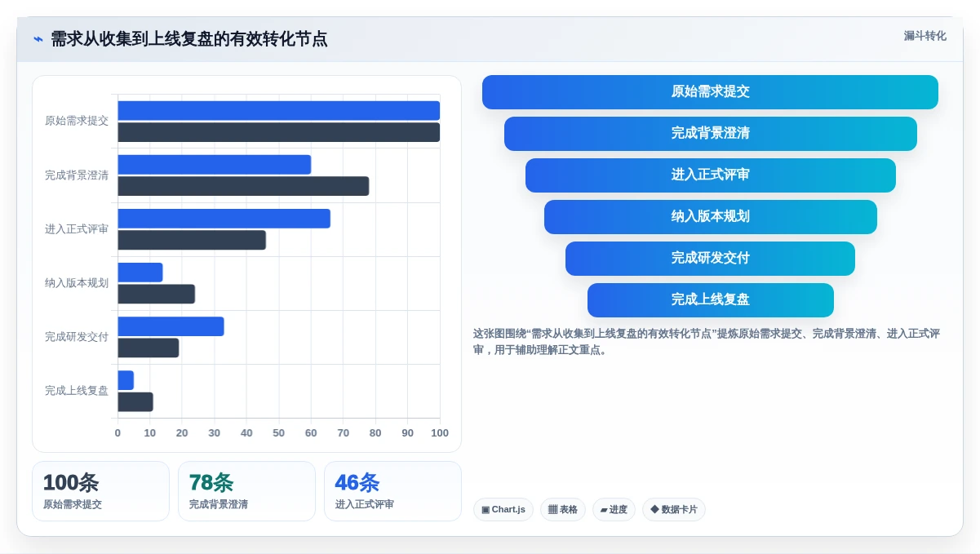Select the 原始需求提交 funnel stage
980x554 pixels.
click(x=710, y=92)
